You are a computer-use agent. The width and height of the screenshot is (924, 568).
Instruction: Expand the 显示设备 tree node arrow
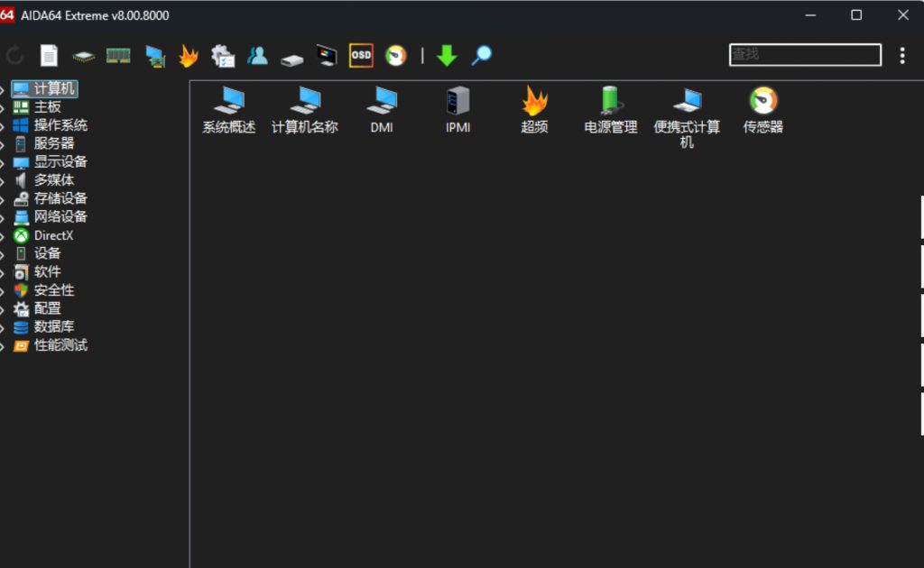[x=3, y=163]
